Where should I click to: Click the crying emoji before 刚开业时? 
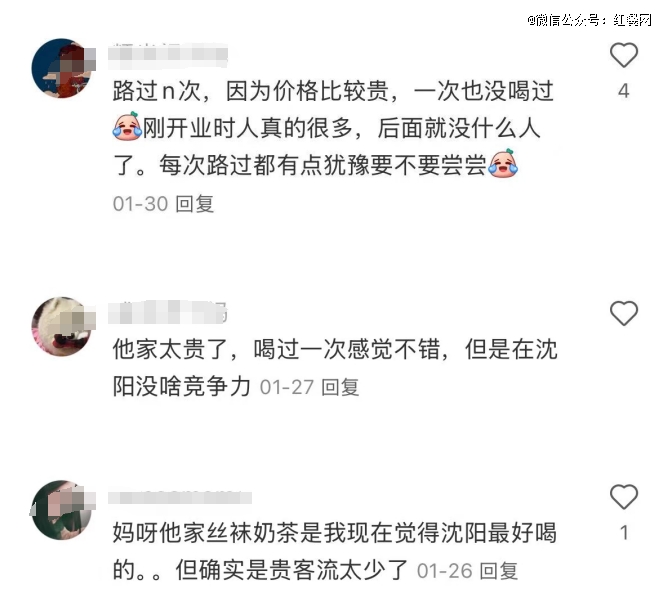click(127, 126)
